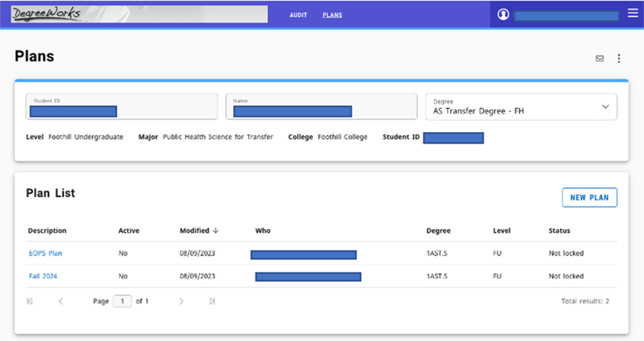Image resolution: width=644 pixels, height=341 pixels.
Task: Jump to last page of plan list
Action: click(x=212, y=302)
